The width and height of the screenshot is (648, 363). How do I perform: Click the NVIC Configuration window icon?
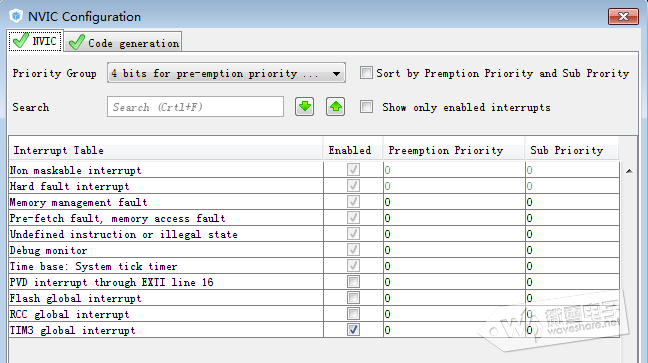click(x=16, y=16)
